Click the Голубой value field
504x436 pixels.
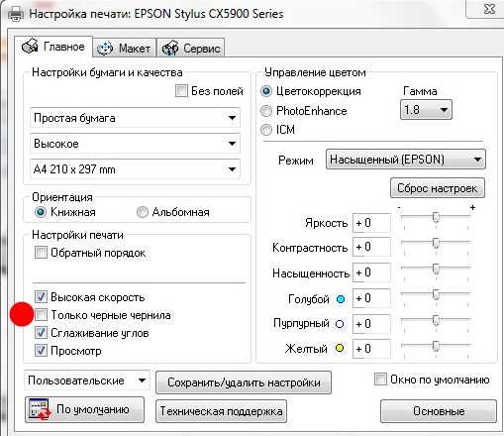pos(371,298)
